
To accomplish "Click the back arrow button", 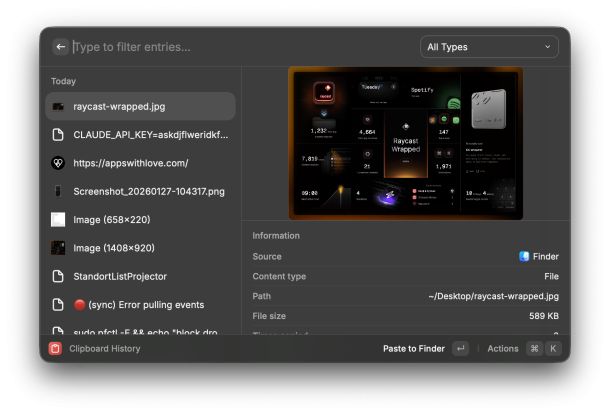I will [60, 47].
